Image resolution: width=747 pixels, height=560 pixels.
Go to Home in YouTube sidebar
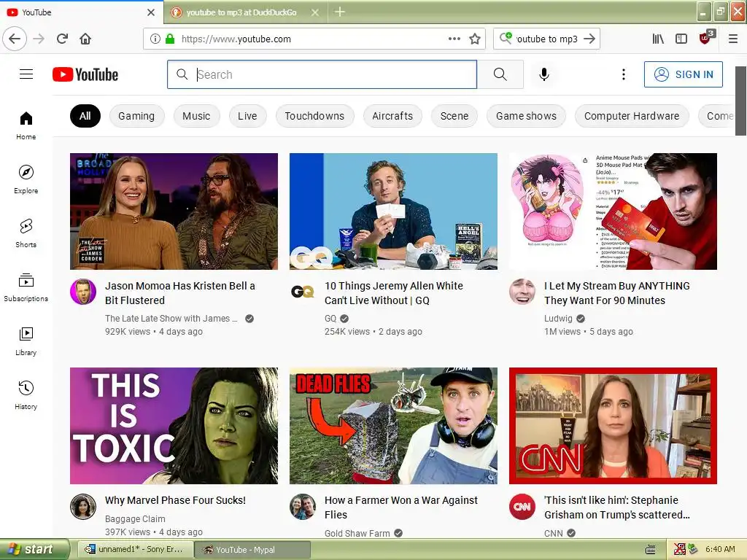(x=26, y=125)
